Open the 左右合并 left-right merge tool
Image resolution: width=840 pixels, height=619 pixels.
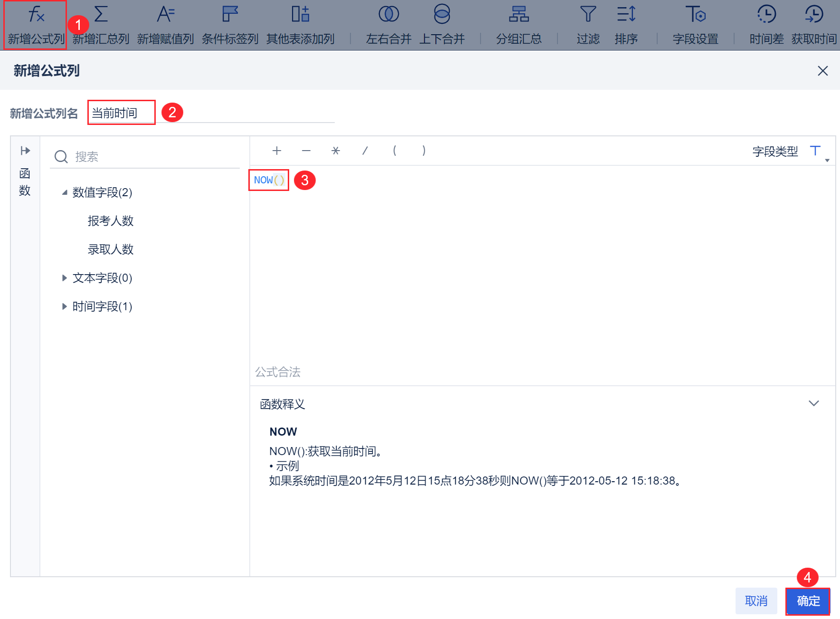(x=388, y=25)
